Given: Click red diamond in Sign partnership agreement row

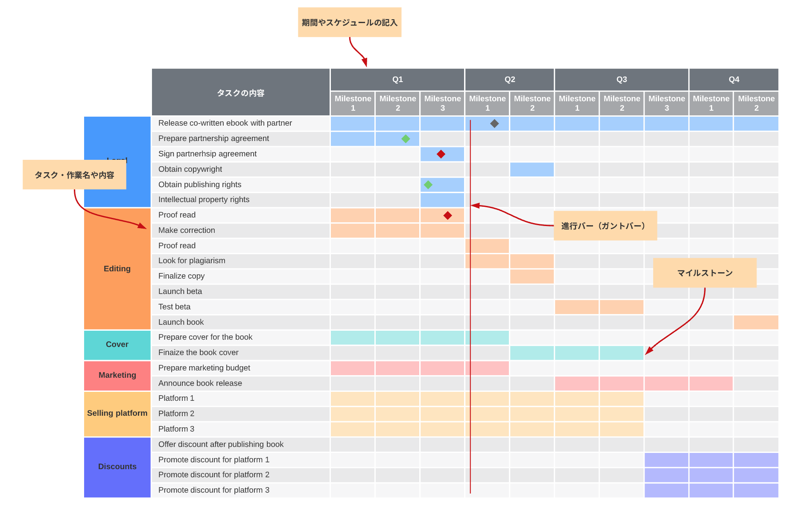Looking at the screenshot, I should click(441, 154).
